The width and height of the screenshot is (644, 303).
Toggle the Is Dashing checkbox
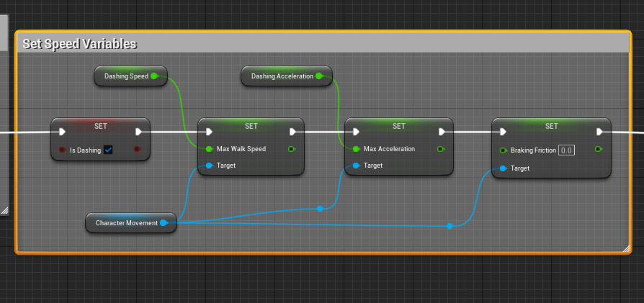pos(108,150)
